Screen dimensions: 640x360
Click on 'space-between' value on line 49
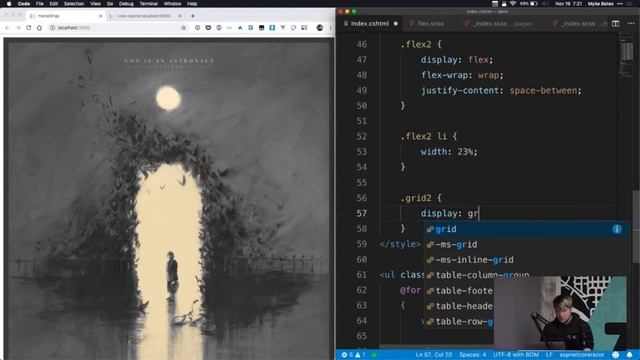point(543,91)
